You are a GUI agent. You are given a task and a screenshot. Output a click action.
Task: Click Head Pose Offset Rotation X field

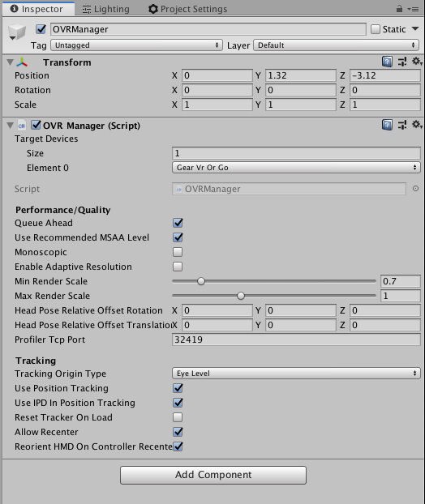tap(217, 310)
